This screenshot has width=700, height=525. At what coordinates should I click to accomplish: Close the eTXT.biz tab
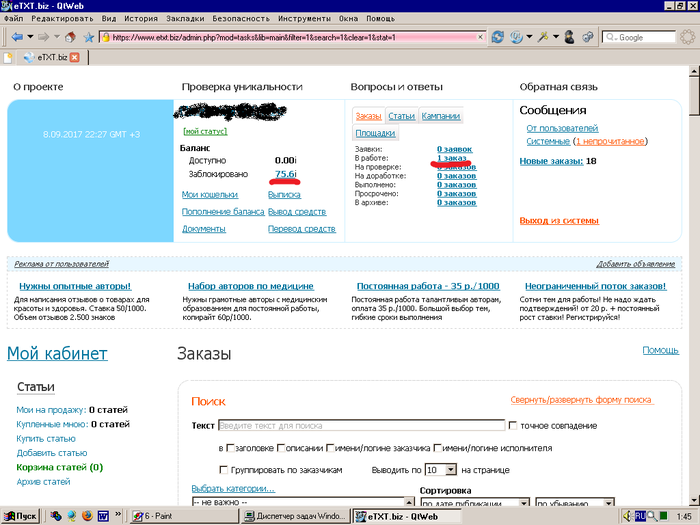point(75,58)
